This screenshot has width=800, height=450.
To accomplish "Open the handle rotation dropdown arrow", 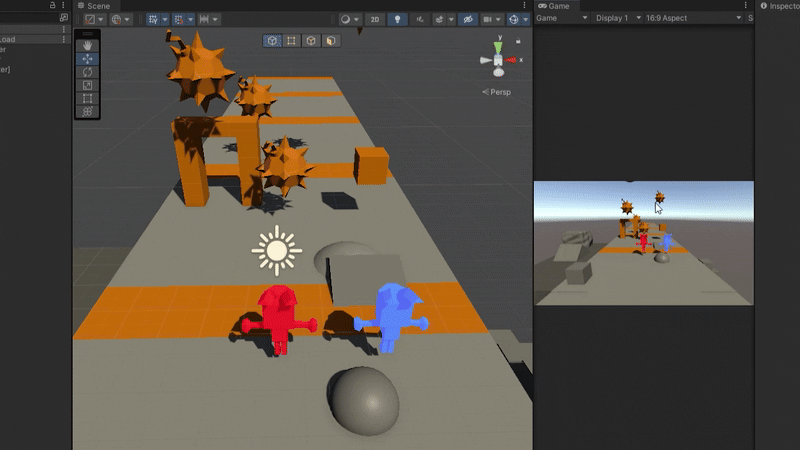I will [x=127, y=19].
